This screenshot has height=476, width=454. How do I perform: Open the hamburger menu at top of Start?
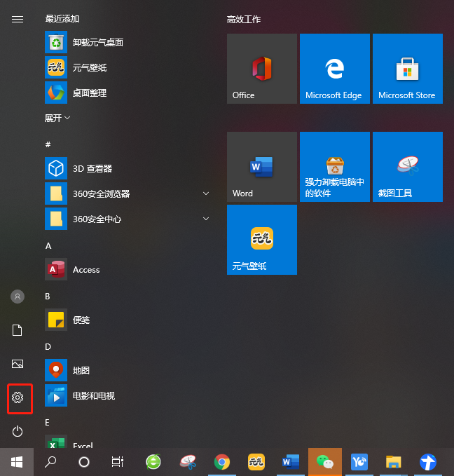18,20
